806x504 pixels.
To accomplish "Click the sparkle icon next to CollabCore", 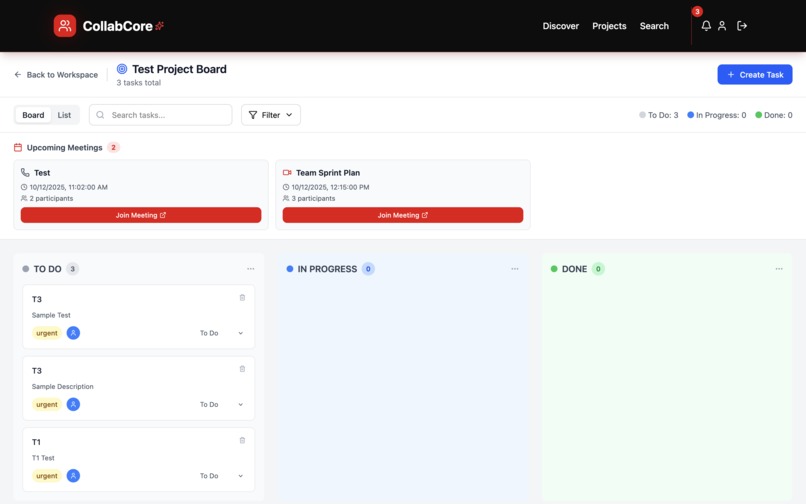I will [159, 26].
